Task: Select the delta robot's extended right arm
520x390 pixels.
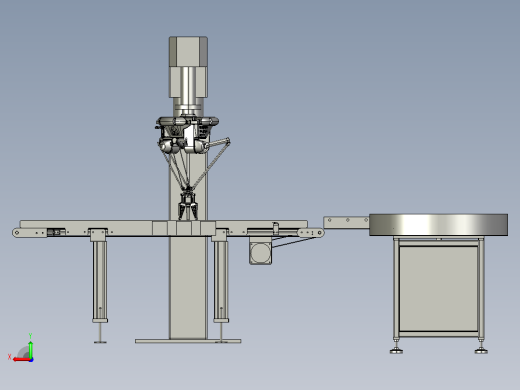Action: (x=218, y=143)
